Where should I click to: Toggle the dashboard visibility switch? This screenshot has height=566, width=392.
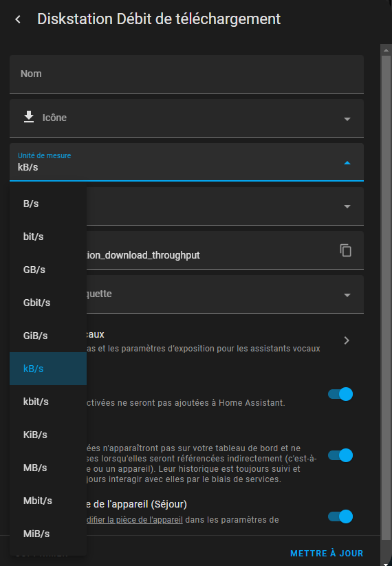(x=340, y=455)
